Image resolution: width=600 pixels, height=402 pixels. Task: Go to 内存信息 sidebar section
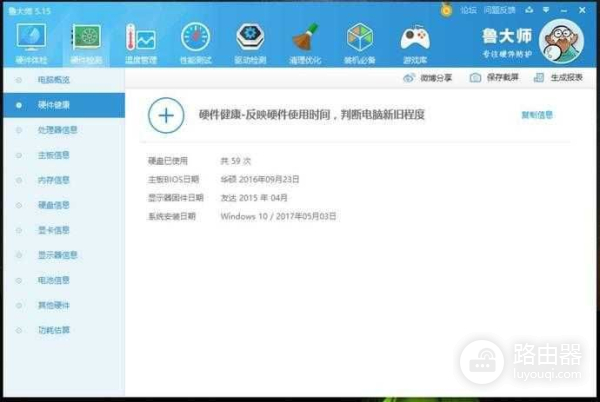(54, 180)
